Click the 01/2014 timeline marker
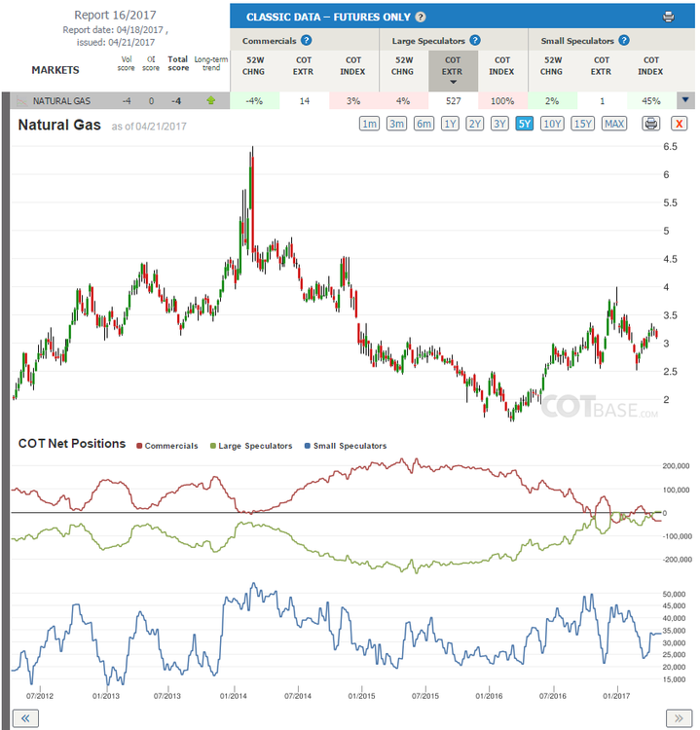 click(x=234, y=697)
